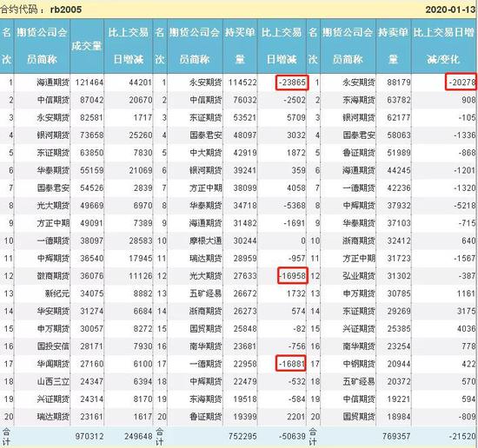Select the 持买单量 column header
The image size is (478, 448).
(240, 46)
